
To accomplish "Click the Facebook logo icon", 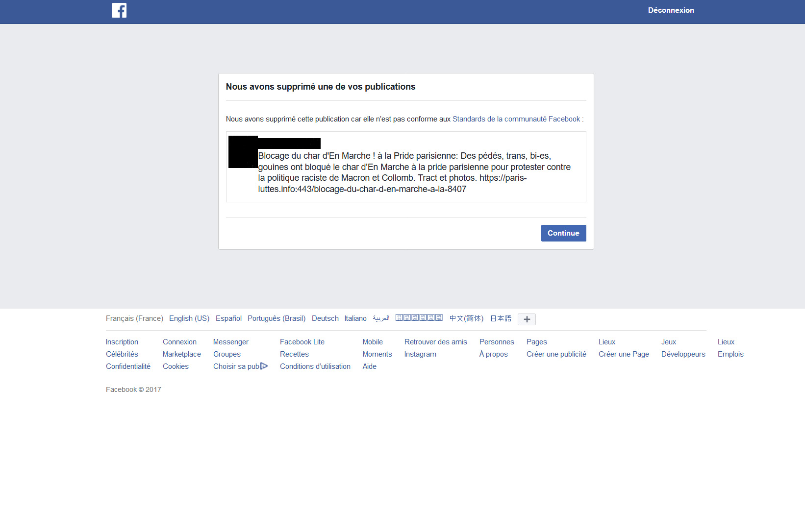I will click(119, 10).
